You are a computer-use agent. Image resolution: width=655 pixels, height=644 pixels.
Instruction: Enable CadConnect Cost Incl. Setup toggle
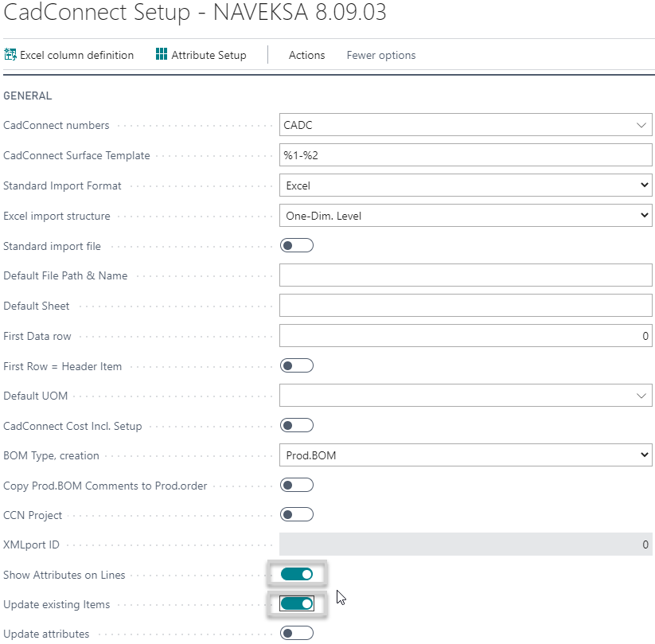[297, 425]
